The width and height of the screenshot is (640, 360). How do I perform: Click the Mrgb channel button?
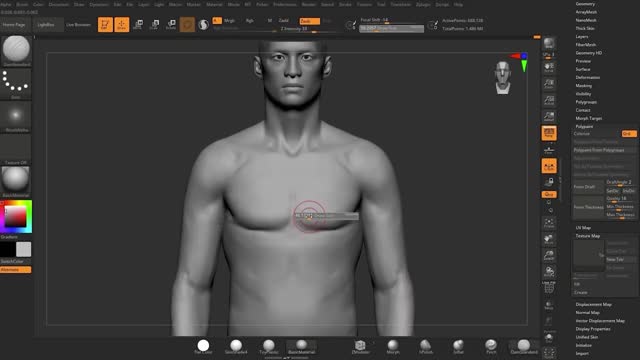point(229,20)
